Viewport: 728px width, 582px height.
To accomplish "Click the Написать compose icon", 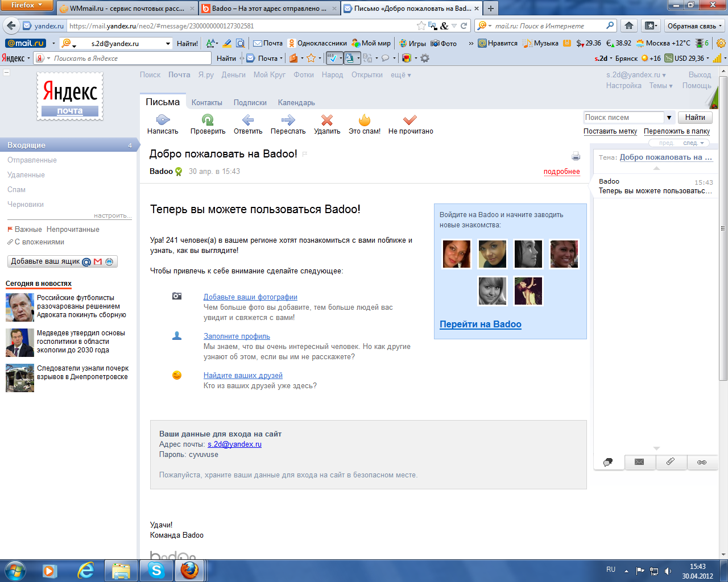I will tap(163, 119).
